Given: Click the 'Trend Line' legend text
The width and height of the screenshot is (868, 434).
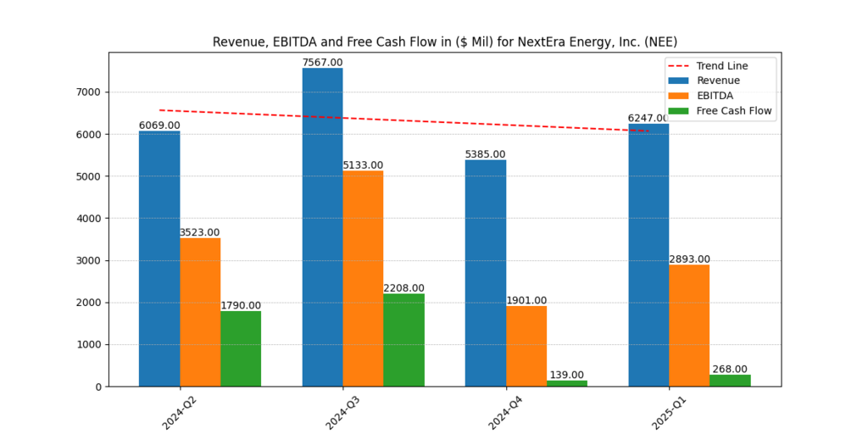Looking at the screenshot, I should (x=722, y=66).
